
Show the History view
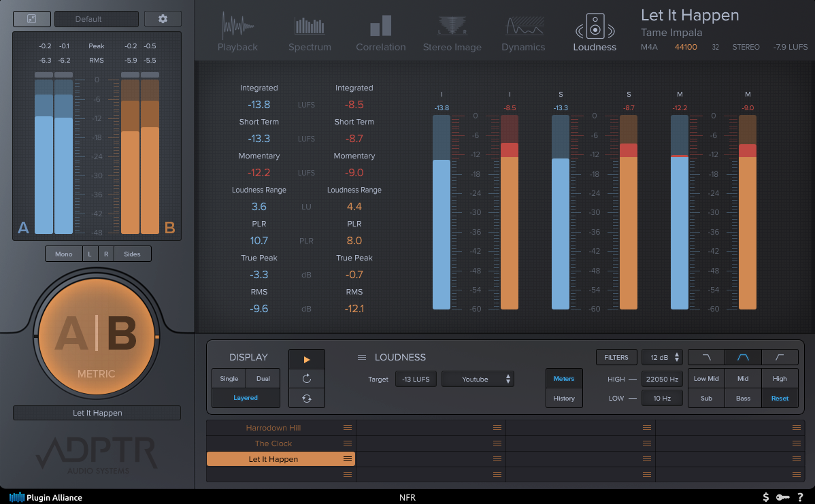click(564, 398)
